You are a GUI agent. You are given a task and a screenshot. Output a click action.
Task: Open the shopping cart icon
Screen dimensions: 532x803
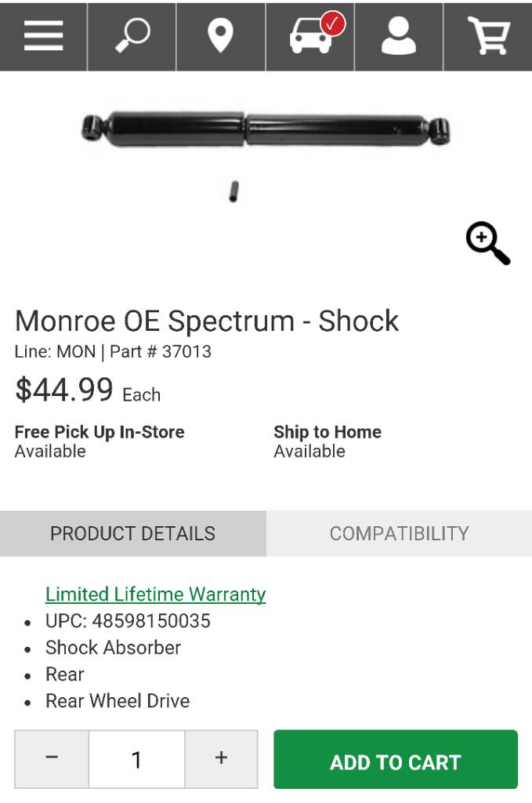(x=489, y=36)
